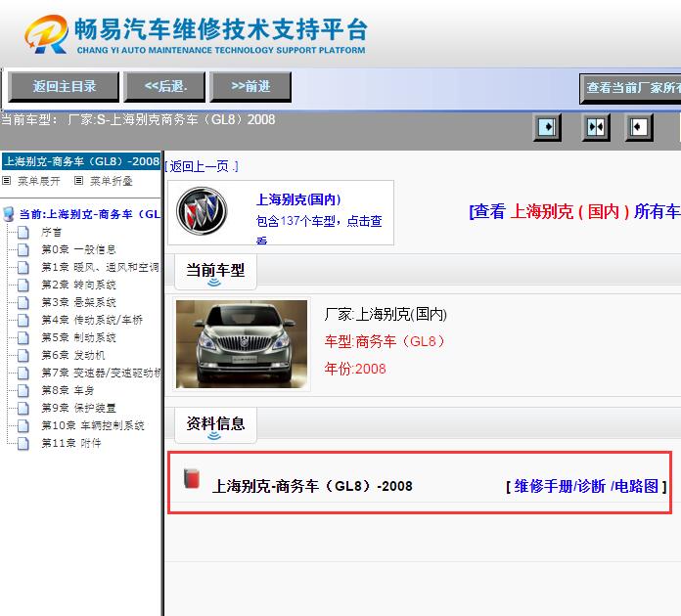
Task: Go forward with the >>前进 button
Action: click(x=250, y=87)
